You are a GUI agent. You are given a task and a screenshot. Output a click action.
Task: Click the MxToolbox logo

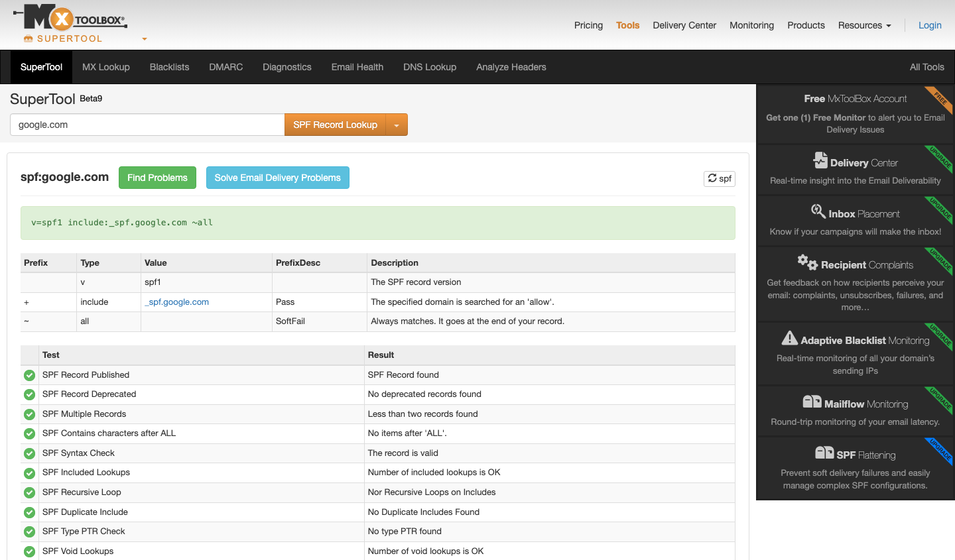[x=70, y=17]
